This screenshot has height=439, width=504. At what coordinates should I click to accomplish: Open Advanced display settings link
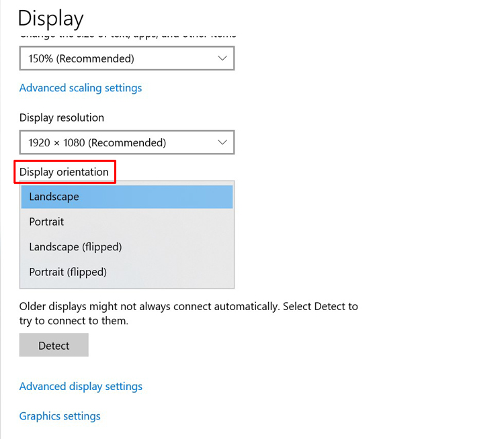click(81, 387)
